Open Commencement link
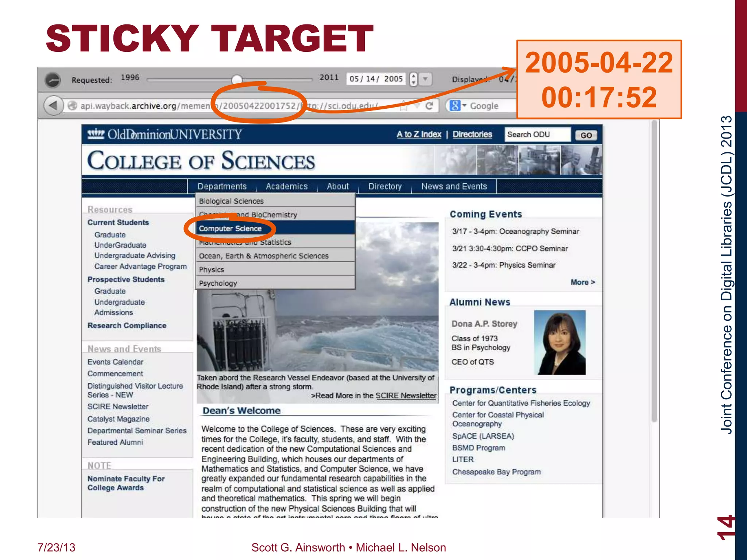 (x=115, y=374)
